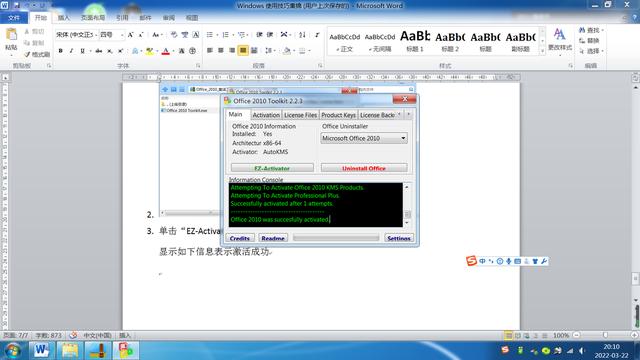Click the Align Text Right icon
This screenshot has width=640, height=360.
click(x=232, y=51)
